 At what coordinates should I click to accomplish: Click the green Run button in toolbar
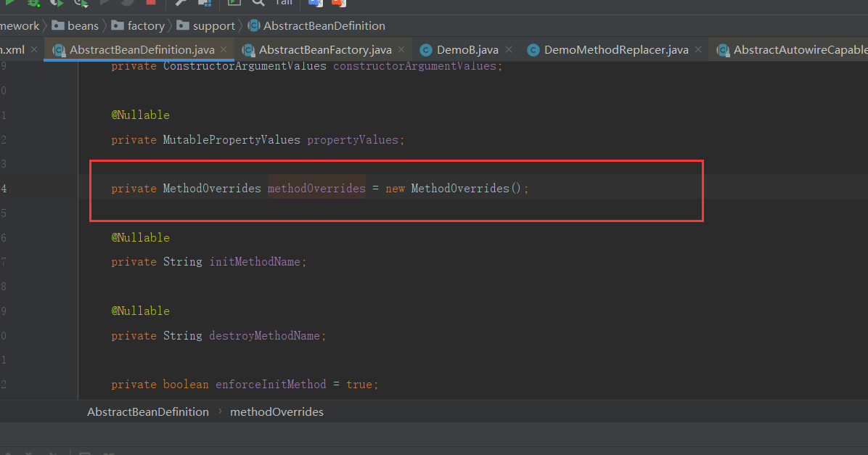(x=10, y=2)
